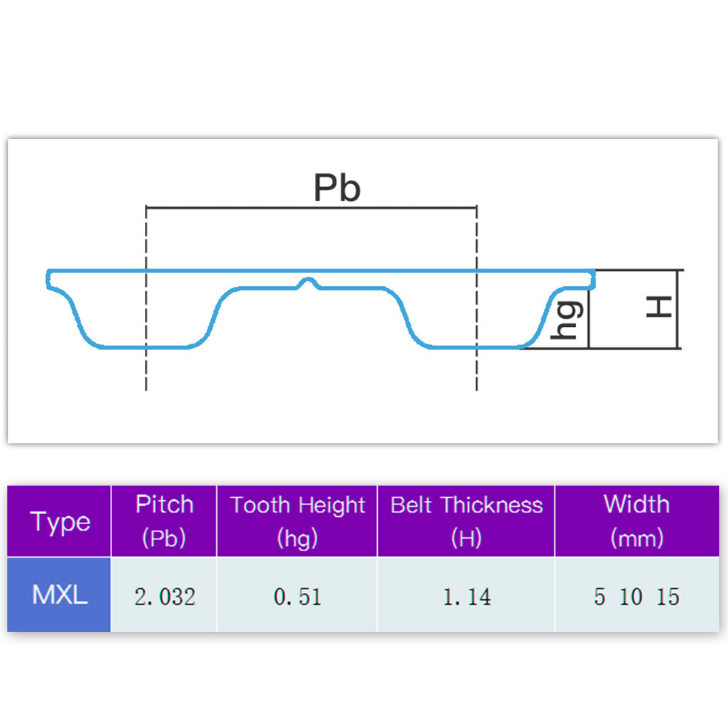728x728 pixels.
Task: Click the width value 15
Action: click(x=668, y=597)
